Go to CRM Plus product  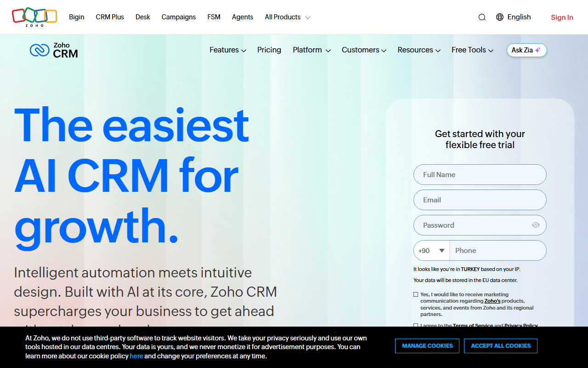(110, 17)
